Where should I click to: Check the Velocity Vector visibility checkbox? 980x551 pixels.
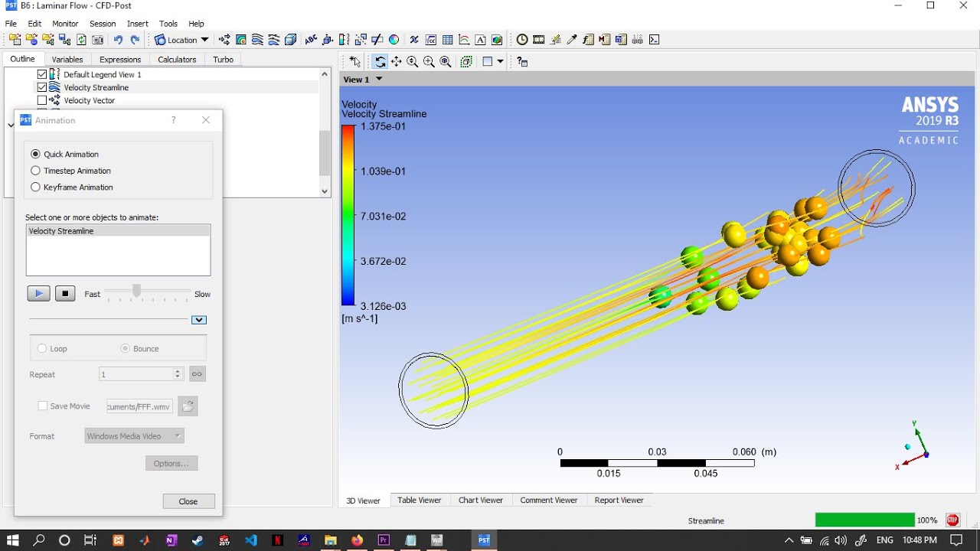coord(42,100)
